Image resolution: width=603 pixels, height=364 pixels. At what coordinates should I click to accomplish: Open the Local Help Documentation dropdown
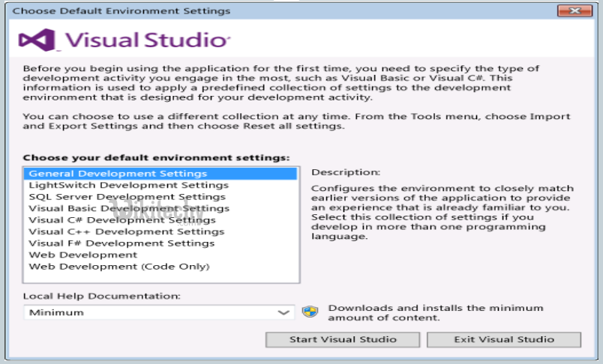159,312
